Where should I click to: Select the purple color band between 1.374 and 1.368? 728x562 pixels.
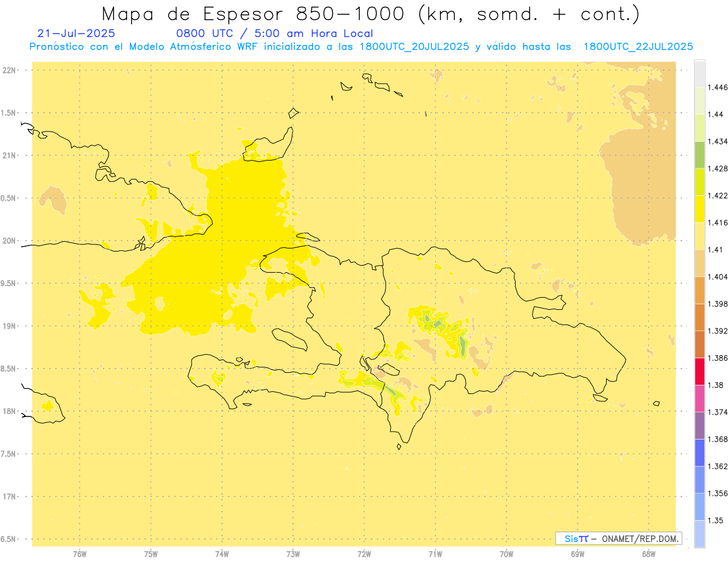click(x=699, y=426)
